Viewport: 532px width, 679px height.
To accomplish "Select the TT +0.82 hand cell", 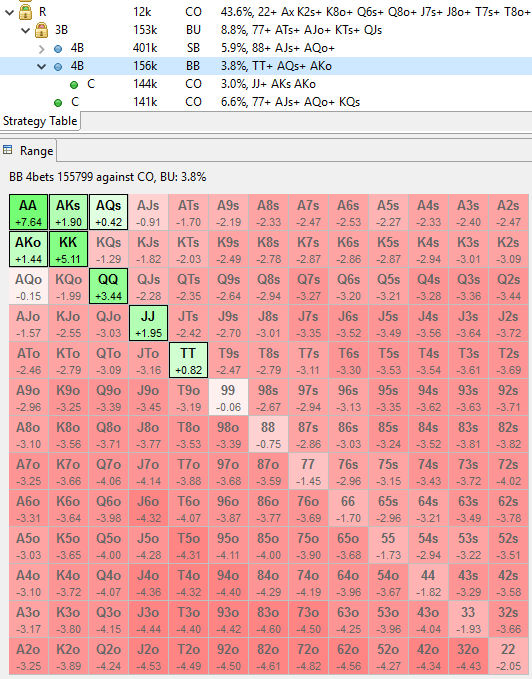I will coord(188,360).
